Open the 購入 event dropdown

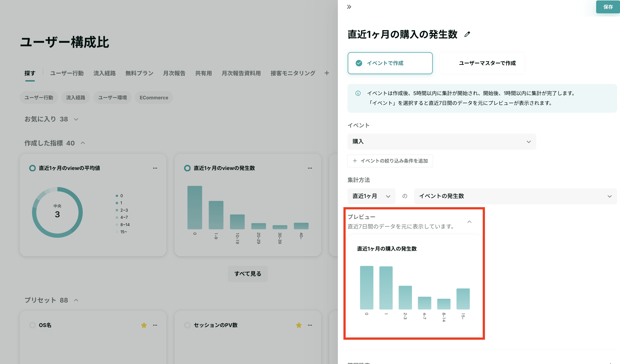(x=441, y=142)
